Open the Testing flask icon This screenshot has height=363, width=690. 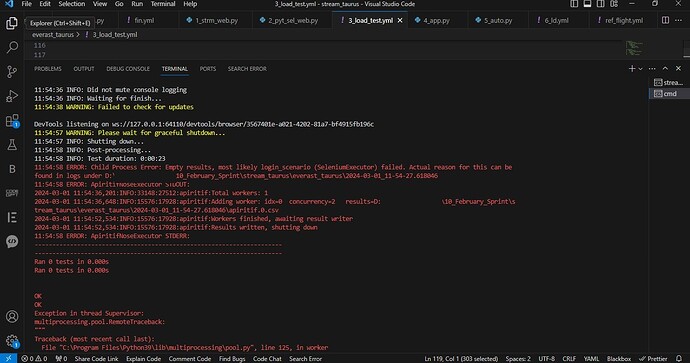point(12,145)
